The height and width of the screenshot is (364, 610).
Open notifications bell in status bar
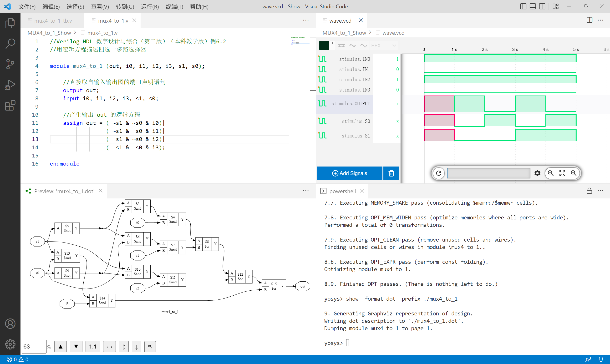(x=601, y=359)
